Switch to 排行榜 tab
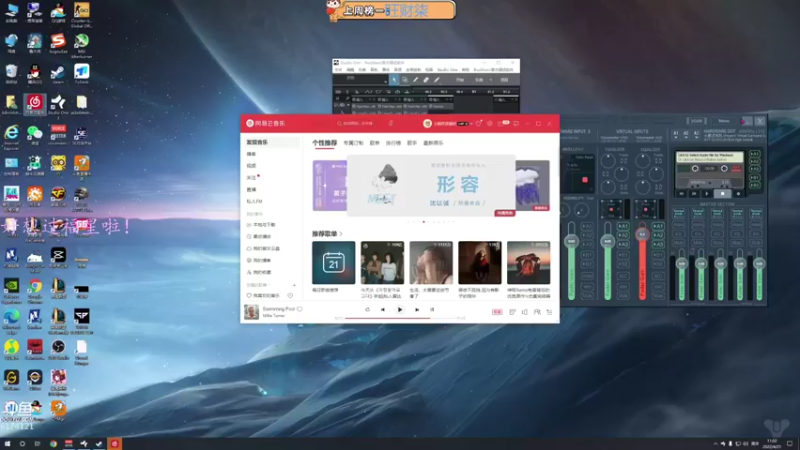This screenshot has width=800, height=450. coord(393,143)
